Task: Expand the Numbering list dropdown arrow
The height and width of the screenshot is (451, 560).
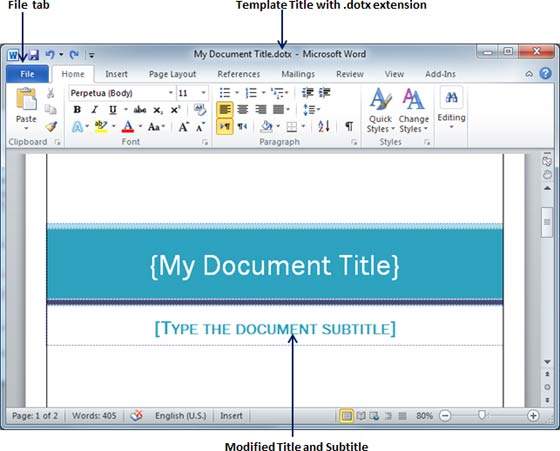Action: coord(264,93)
